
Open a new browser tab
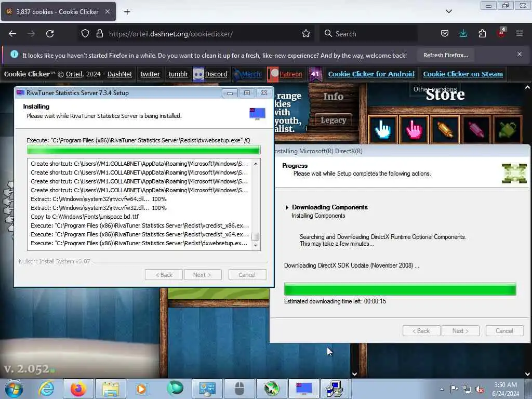[x=127, y=12]
